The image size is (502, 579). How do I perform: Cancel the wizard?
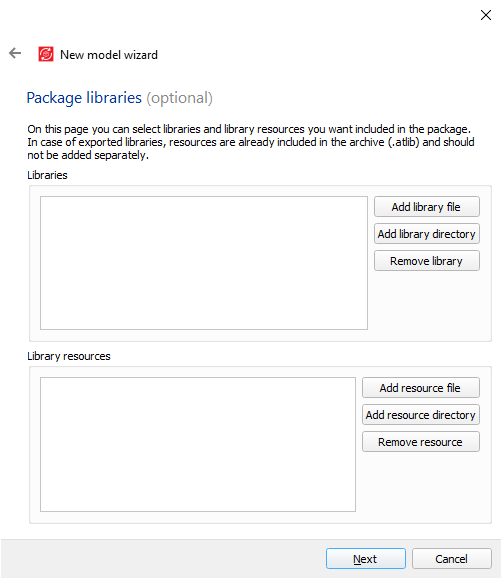pos(452,559)
